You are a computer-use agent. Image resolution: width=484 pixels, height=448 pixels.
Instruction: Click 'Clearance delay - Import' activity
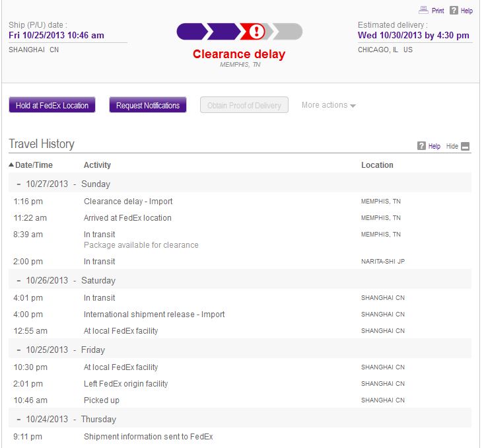coord(128,202)
